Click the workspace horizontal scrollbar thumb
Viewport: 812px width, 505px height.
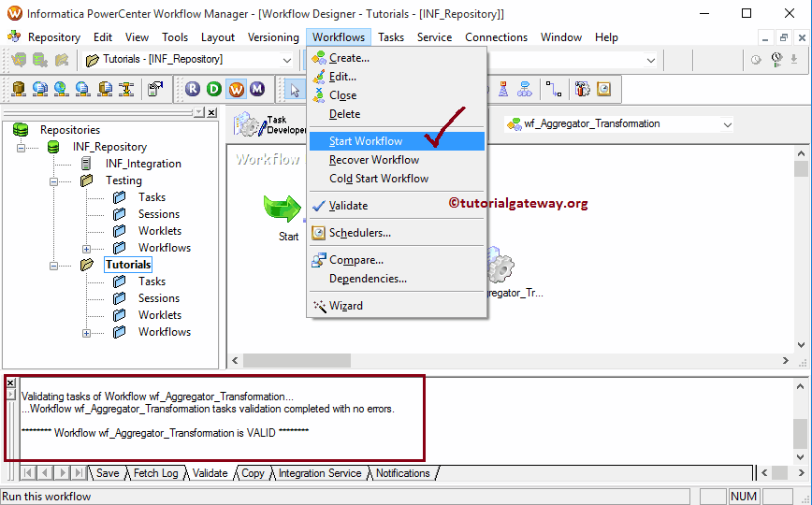tap(297, 360)
